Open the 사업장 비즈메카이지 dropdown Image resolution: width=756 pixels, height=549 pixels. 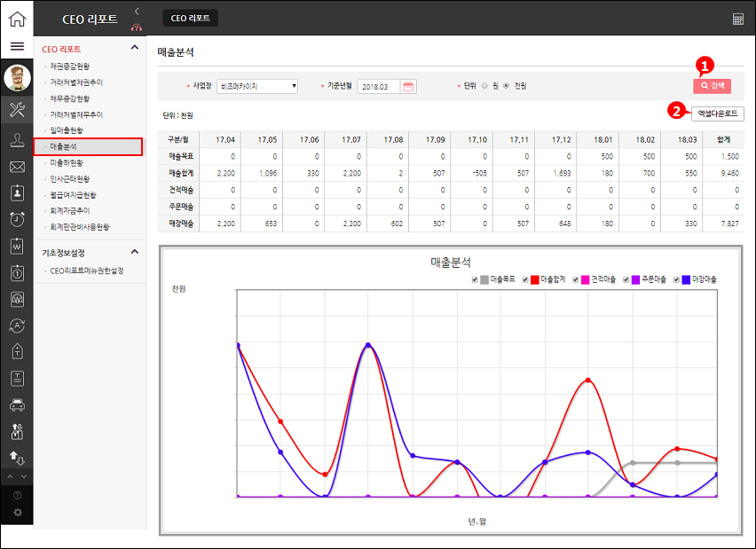point(257,86)
